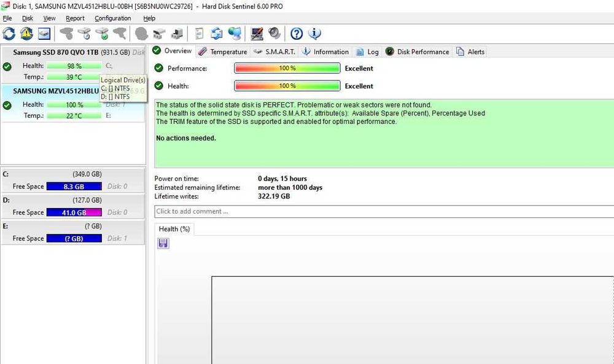Open the Configuration menu
The height and width of the screenshot is (364, 614).
pos(113,18)
